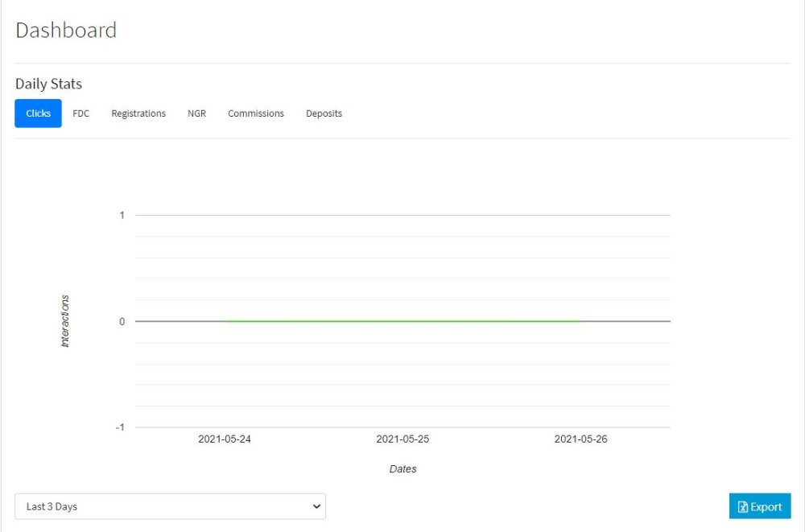This screenshot has width=805, height=532.
Task: Click the green data line in chart
Action: tap(402, 321)
